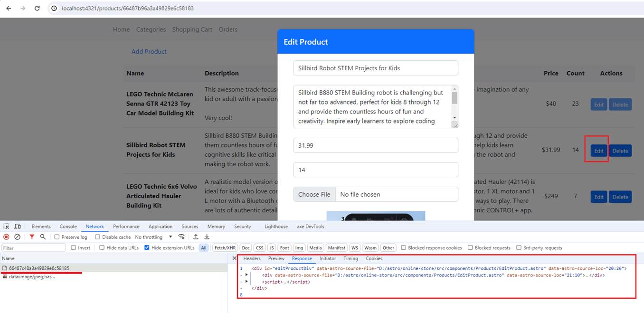This screenshot has width=644, height=313.
Task: Open network conditions wifi icon
Action: 181,237
